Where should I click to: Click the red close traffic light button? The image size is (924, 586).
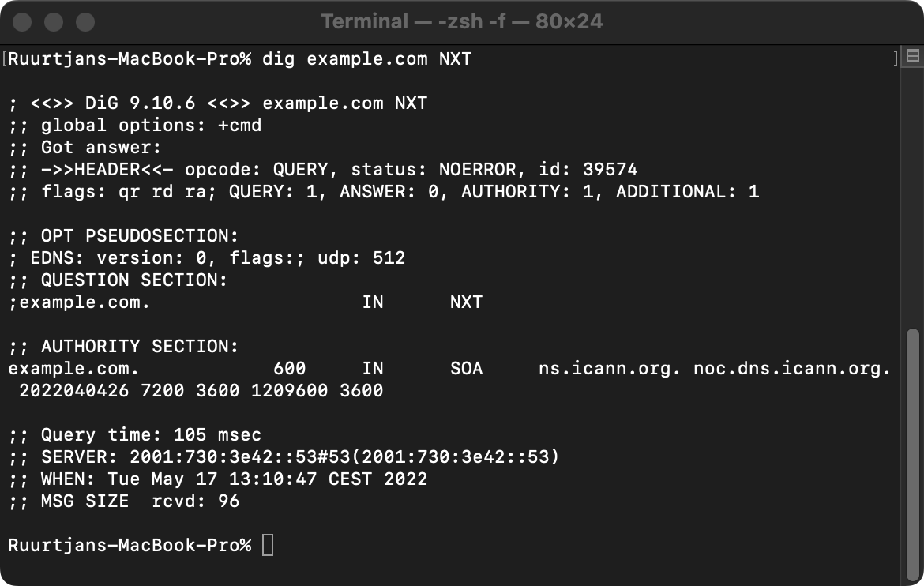[22, 21]
